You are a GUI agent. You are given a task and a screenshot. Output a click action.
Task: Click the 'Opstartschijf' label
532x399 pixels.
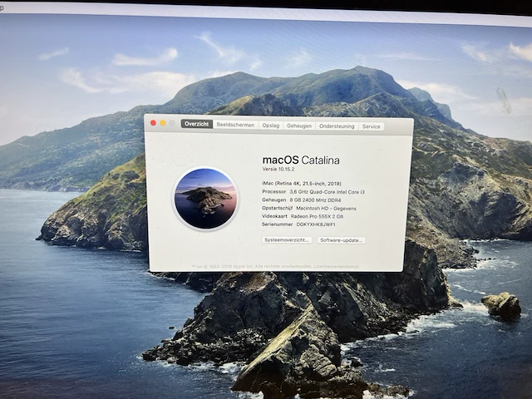[277, 208]
